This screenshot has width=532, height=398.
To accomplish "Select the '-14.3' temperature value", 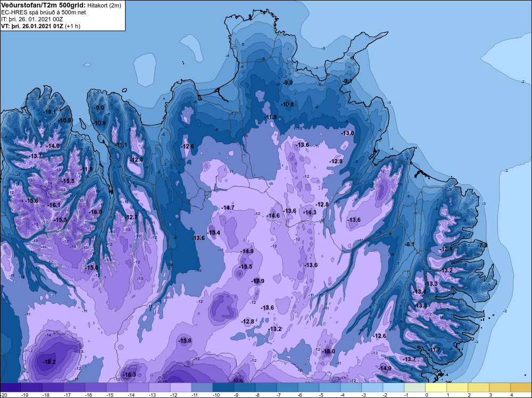I will tap(310, 212).
